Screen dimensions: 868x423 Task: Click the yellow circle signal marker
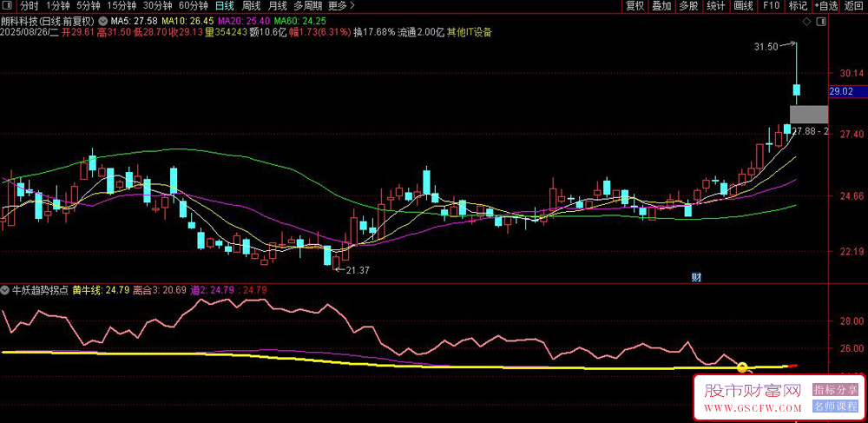click(742, 367)
